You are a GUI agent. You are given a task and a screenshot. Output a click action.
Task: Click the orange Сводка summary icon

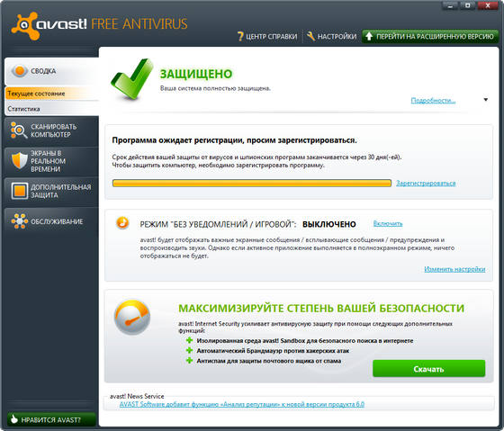coord(19,71)
